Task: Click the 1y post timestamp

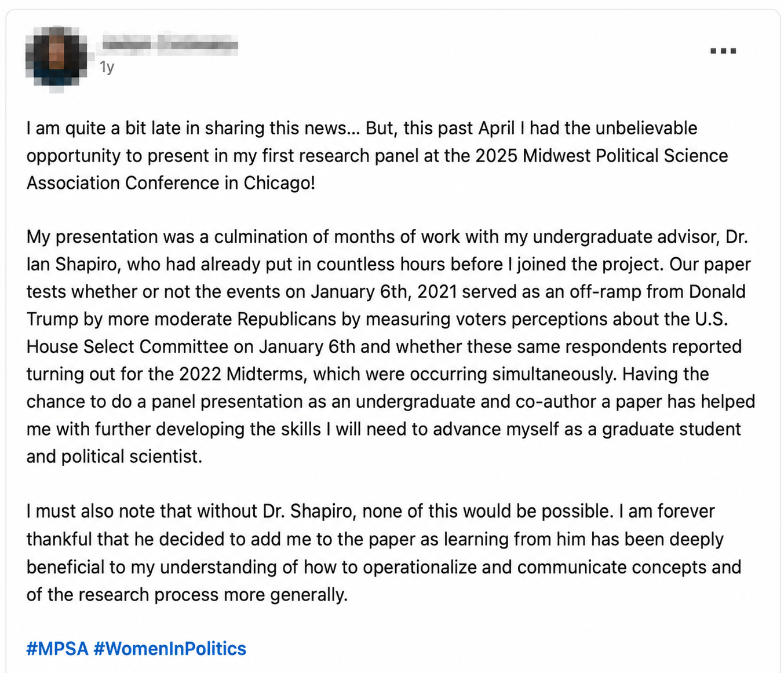Action: (107, 67)
